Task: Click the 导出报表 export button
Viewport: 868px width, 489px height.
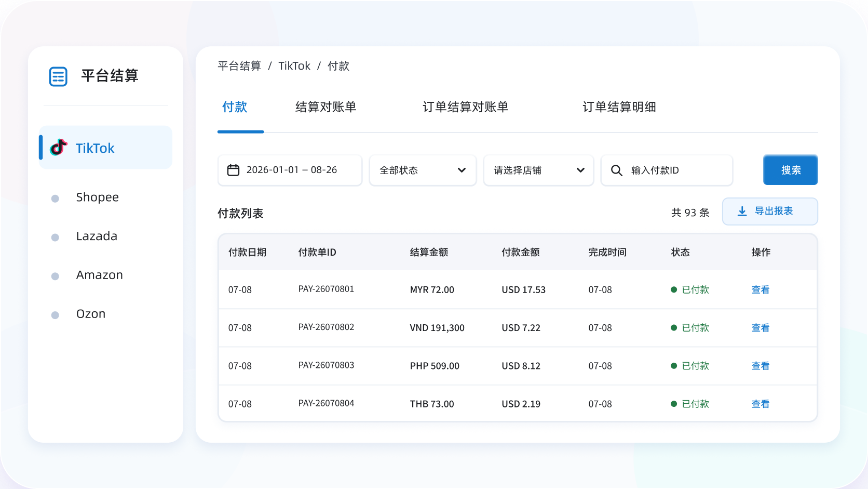Action: pos(770,211)
